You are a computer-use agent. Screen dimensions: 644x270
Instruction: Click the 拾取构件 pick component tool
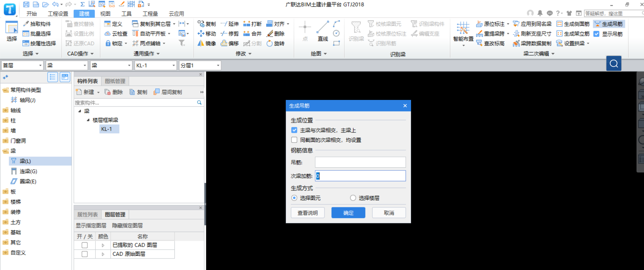pyautogui.click(x=37, y=24)
